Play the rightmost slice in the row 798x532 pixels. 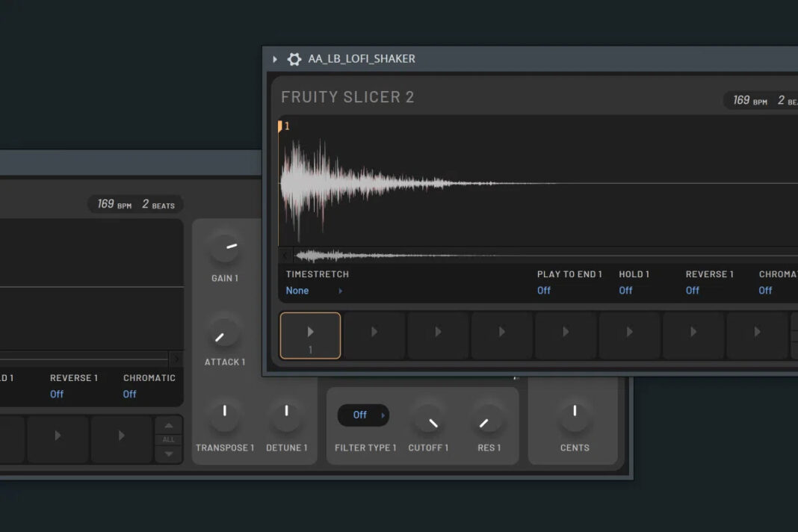pos(757,335)
